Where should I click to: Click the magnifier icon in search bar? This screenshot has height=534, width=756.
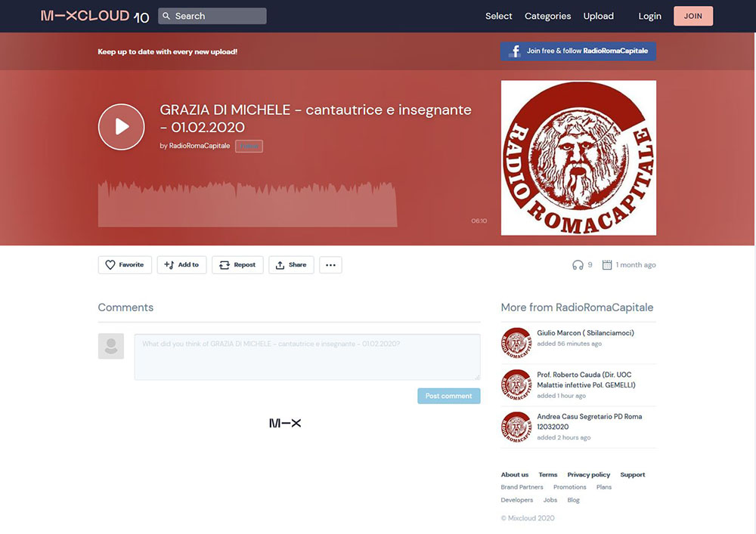(x=166, y=16)
